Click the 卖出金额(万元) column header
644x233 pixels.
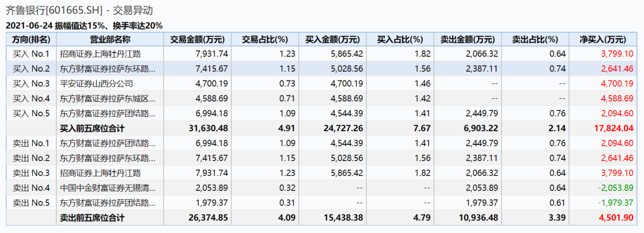(468, 39)
